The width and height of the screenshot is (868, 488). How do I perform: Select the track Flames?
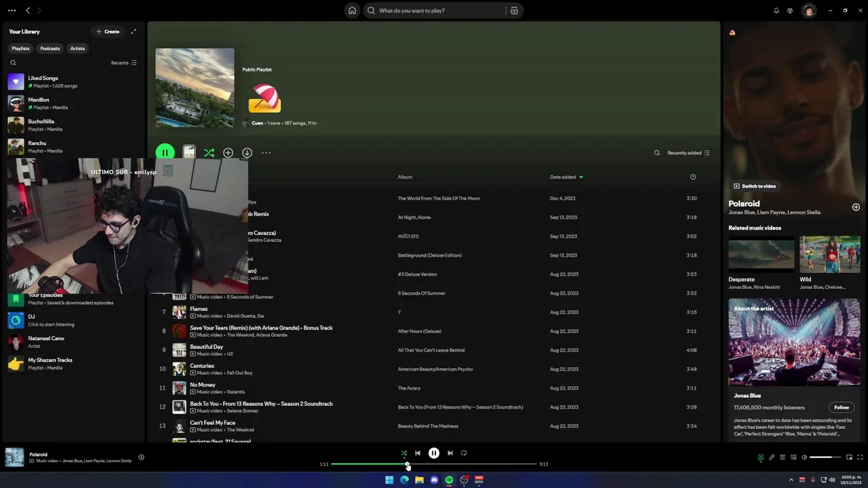[199, 309]
